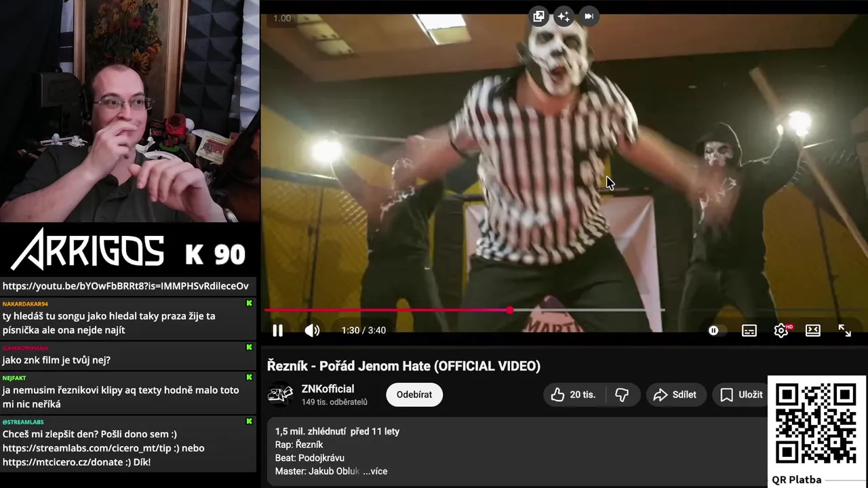
Task: Turn on subtitles/closed captions
Action: 749,330
